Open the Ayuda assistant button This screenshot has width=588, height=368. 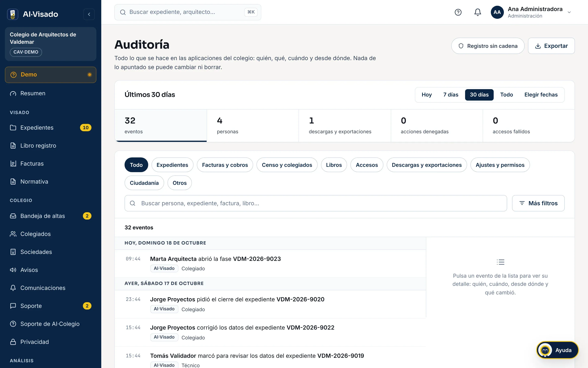pyautogui.click(x=557, y=350)
